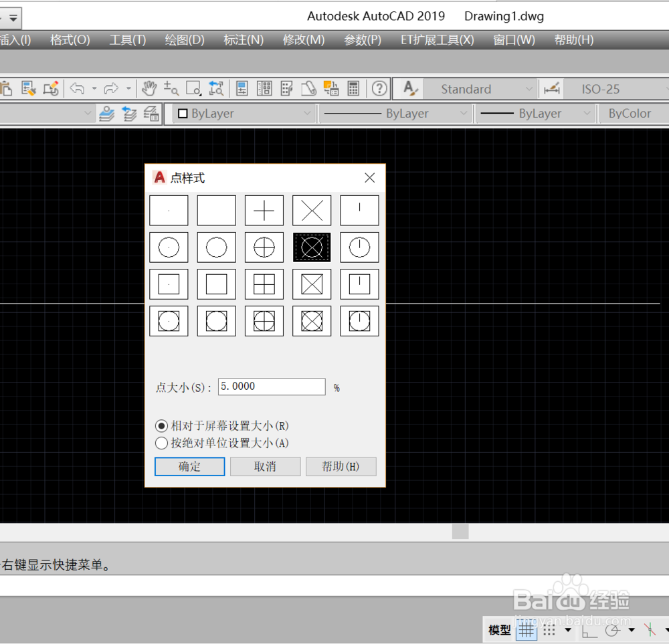Screen dimensions: 669x644
Task: Open the 帮助(H) menu in the menu bar
Action: (574, 40)
